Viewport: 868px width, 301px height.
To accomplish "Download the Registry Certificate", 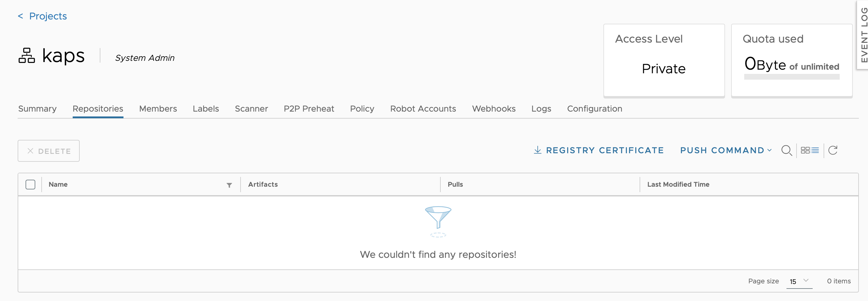I will (599, 150).
